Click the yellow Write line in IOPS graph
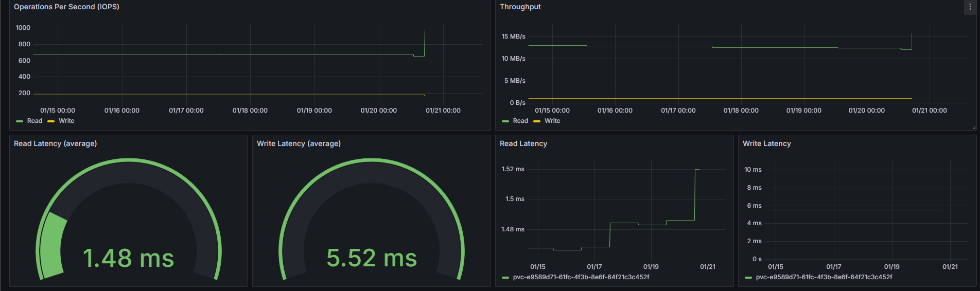Screen dimensions: 980x291 click(x=229, y=95)
